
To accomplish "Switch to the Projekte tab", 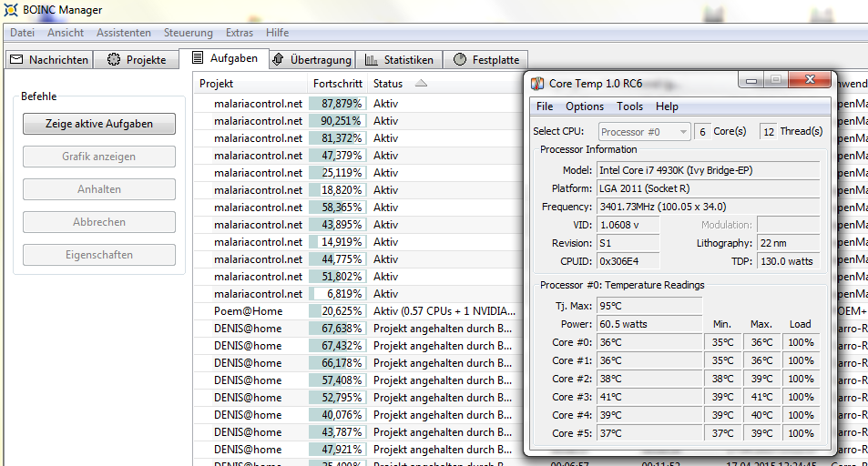I will point(137,59).
